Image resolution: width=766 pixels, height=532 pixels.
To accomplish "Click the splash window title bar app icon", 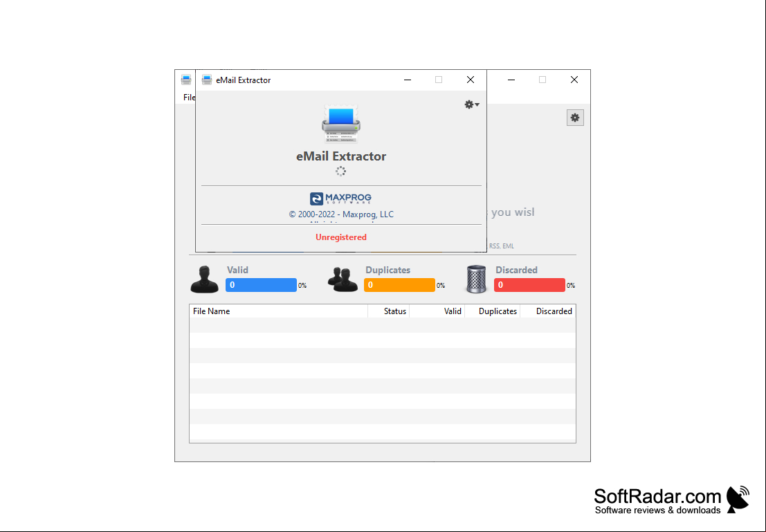I will tap(207, 80).
